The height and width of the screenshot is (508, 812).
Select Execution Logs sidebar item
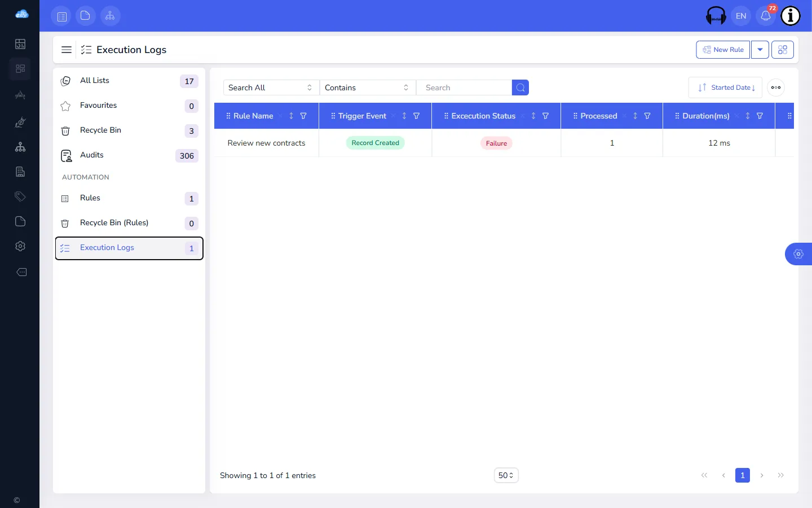click(129, 248)
